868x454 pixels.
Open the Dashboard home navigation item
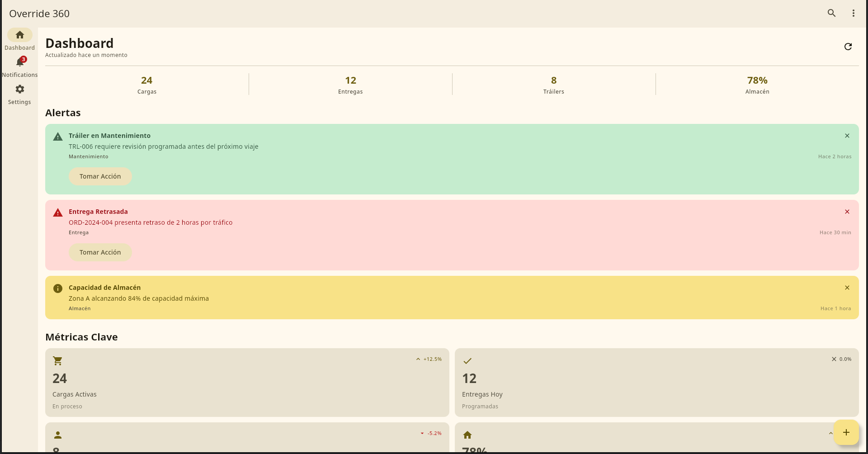tap(19, 35)
